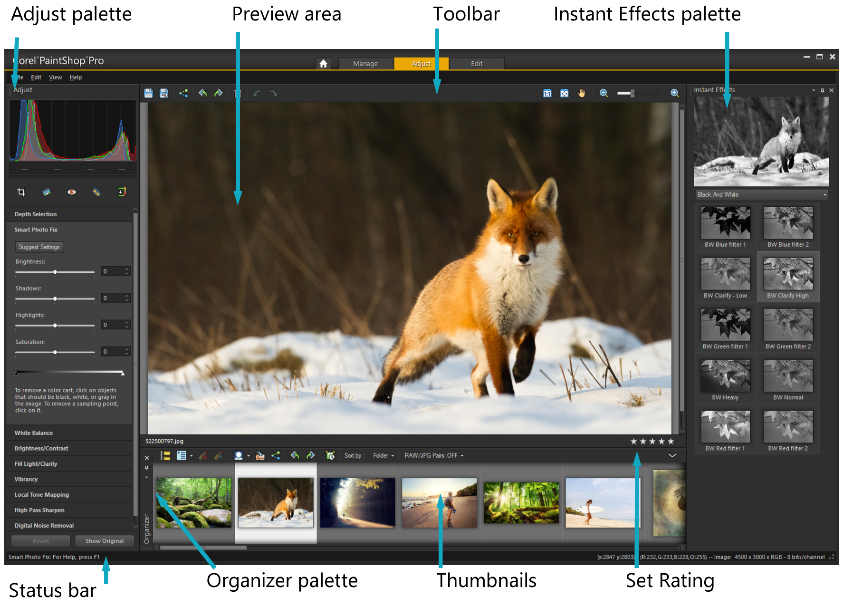Viewport: 843px width, 616px height.
Task: Rotate right from Organizer toolbar
Action: click(x=311, y=456)
